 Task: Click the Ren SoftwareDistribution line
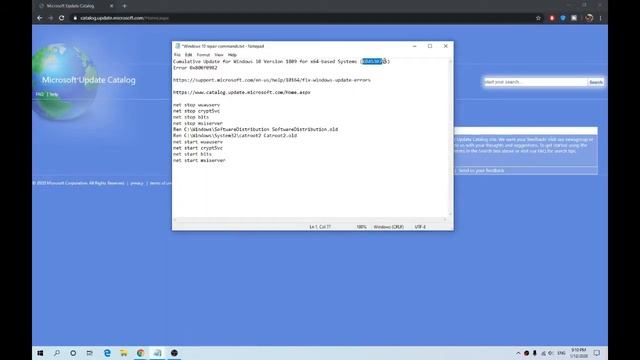pos(256,129)
